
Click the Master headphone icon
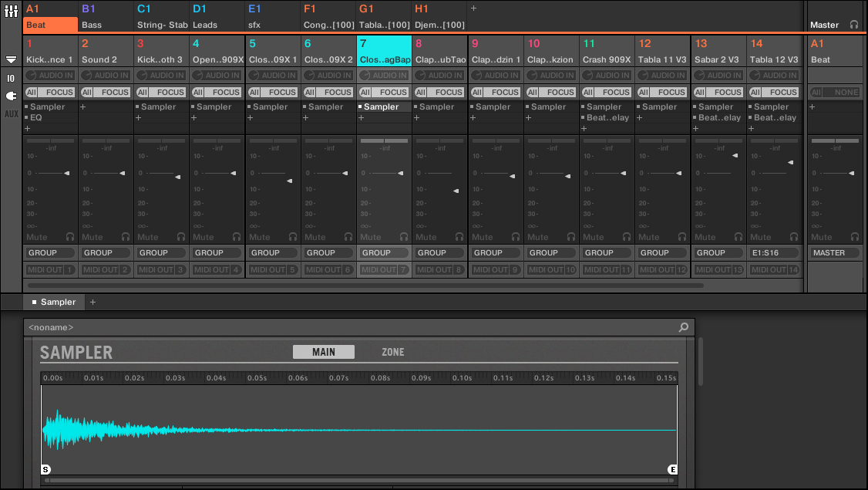[853, 25]
